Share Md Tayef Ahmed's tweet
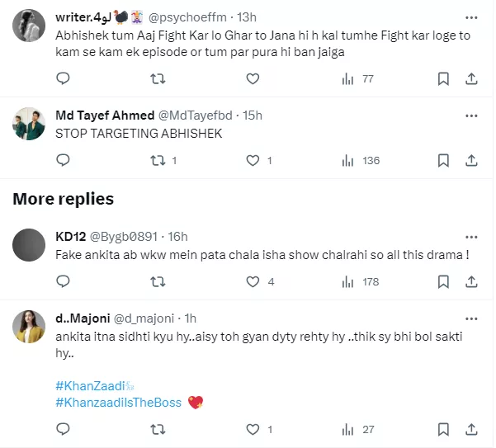496x448 pixels. pos(471,161)
